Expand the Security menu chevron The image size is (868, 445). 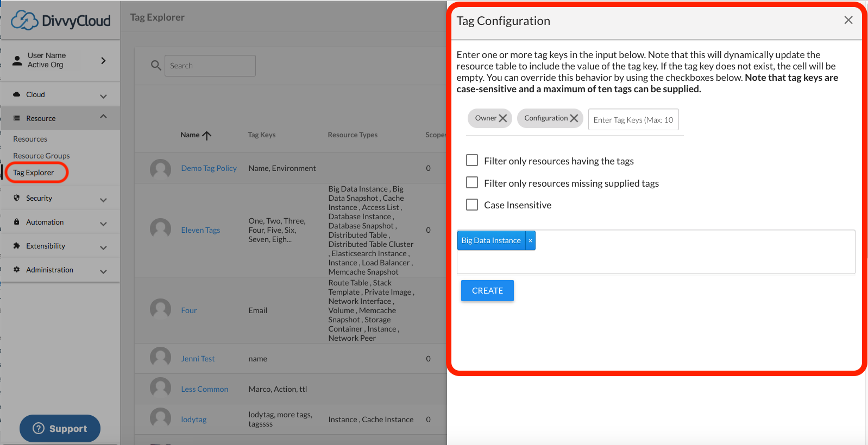coord(103,200)
